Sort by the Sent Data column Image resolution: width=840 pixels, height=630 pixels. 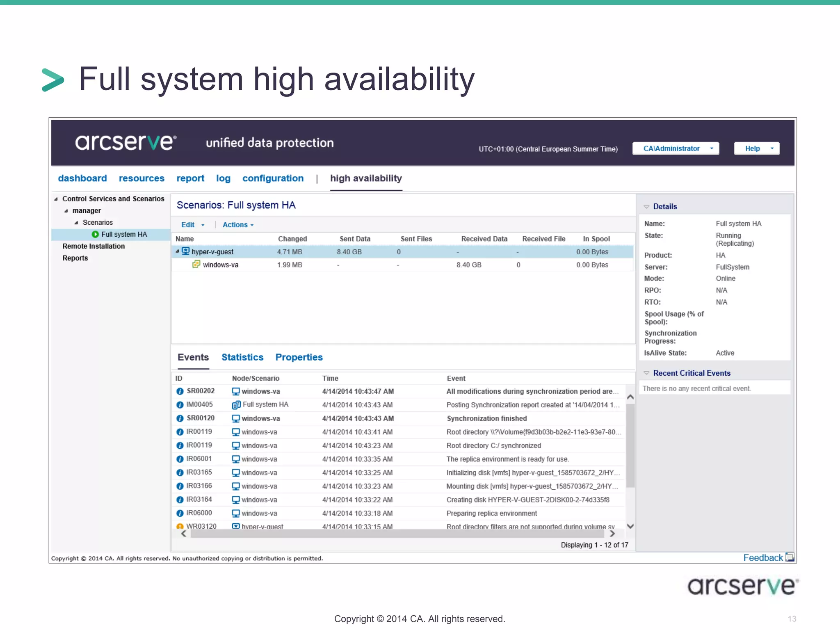[x=355, y=239]
